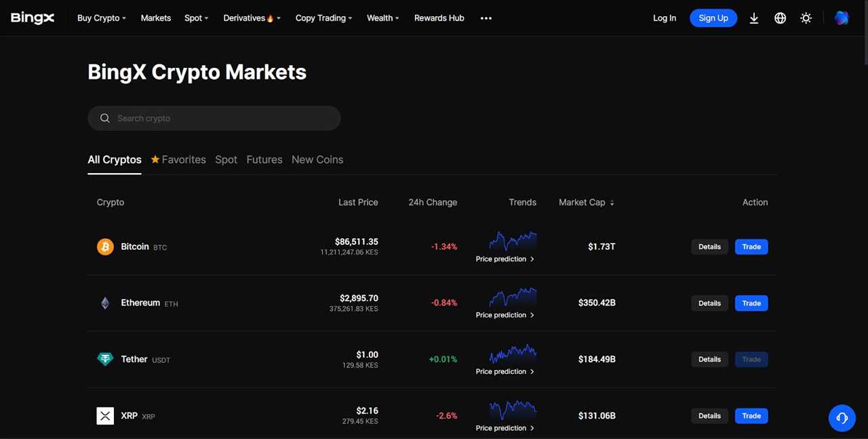Expand the Derivatives dropdown menu
The width and height of the screenshot is (868, 439).
252,18
